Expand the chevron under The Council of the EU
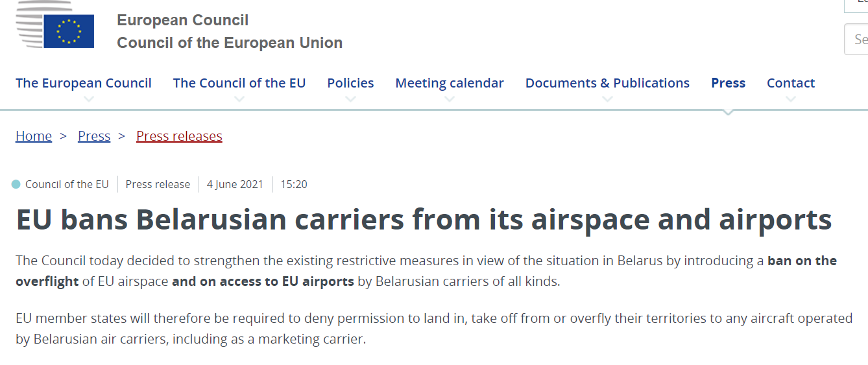This screenshot has height=365, width=868. 239,99
